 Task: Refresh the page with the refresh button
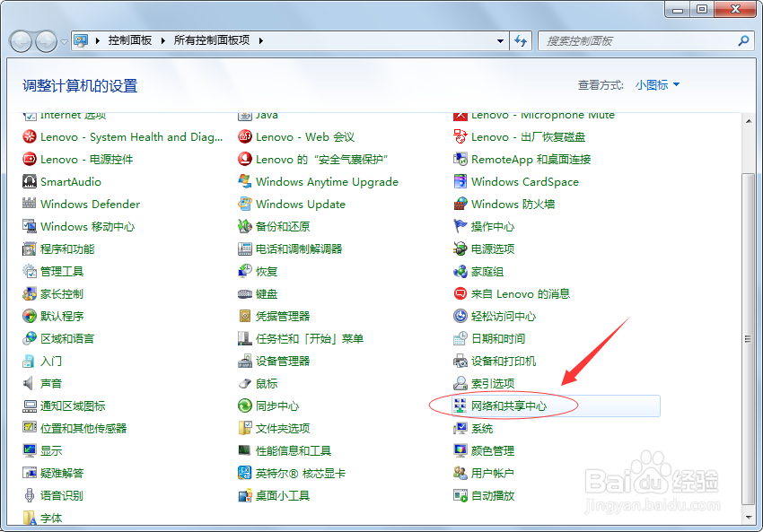point(522,40)
